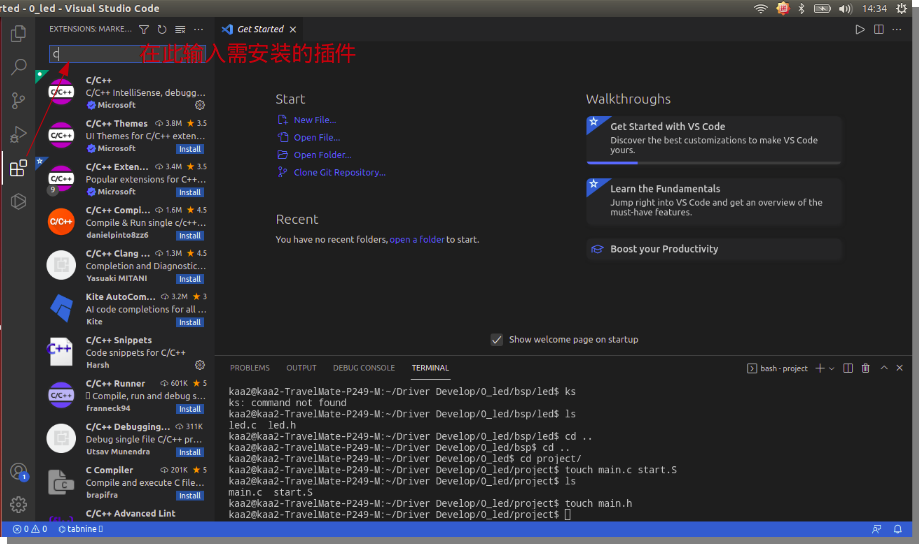
Task: Install the Kite AutoComplete extension
Action: pos(190,322)
